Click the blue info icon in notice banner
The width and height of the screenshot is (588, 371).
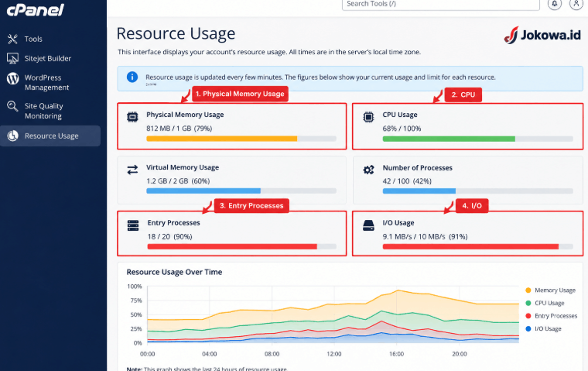tap(132, 77)
